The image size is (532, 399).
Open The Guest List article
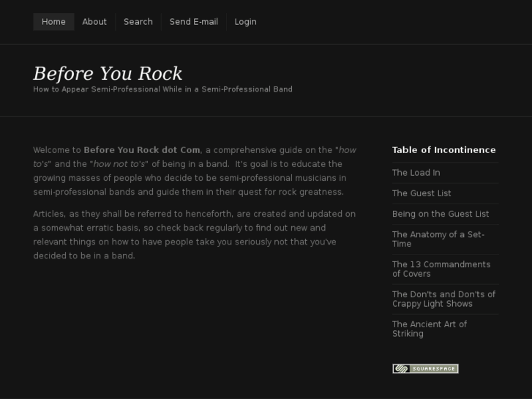[x=422, y=193]
